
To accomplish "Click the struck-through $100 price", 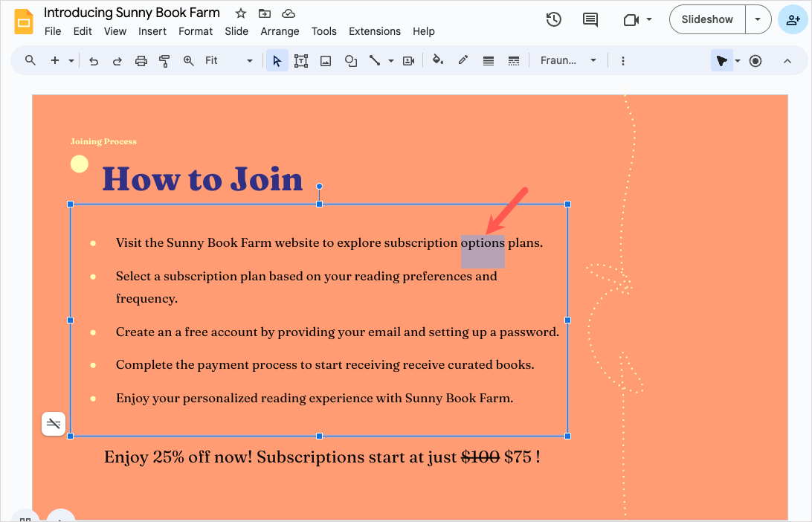I will click(x=480, y=457).
